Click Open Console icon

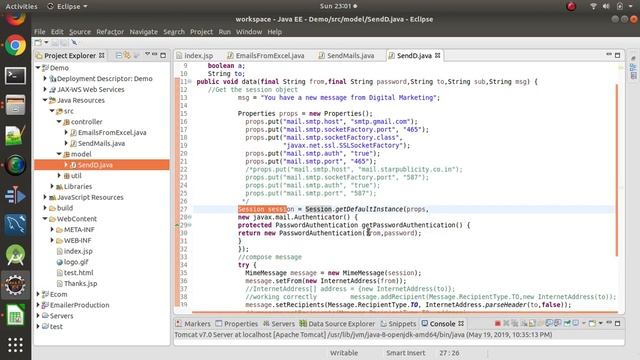(592, 323)
